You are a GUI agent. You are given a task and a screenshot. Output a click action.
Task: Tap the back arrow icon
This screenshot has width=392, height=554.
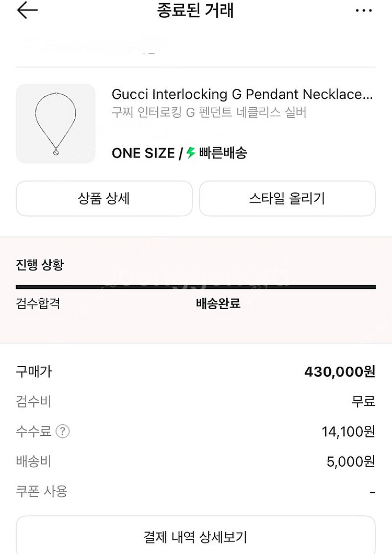(x=27, y=10)
